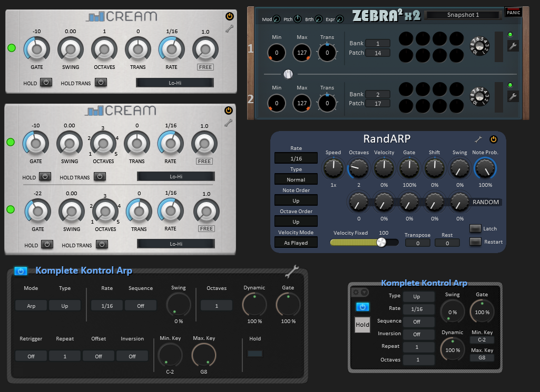Open wrench icon of large Komplete Kontrol Arp
Viewport: 540px width, 392px height.
[x=292, y=272]
